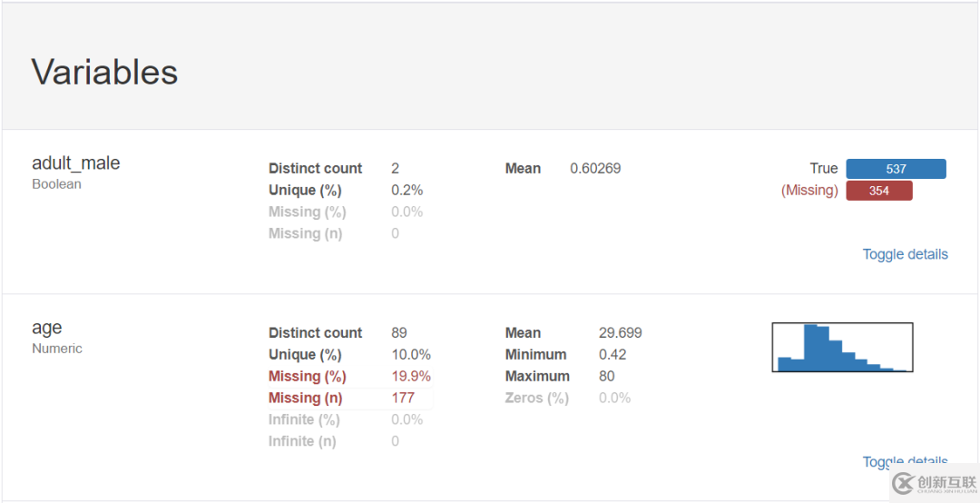This screenshot has width=980, height=503.
Task: Select the adult_male variable name
Action: [76, 163]
